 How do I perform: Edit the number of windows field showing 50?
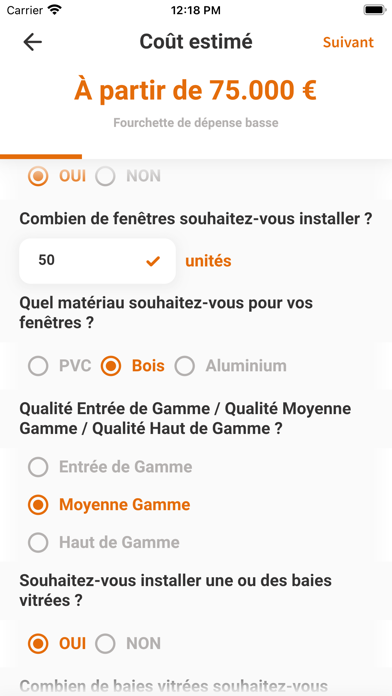pyautogui.click(x=97, y=261)
